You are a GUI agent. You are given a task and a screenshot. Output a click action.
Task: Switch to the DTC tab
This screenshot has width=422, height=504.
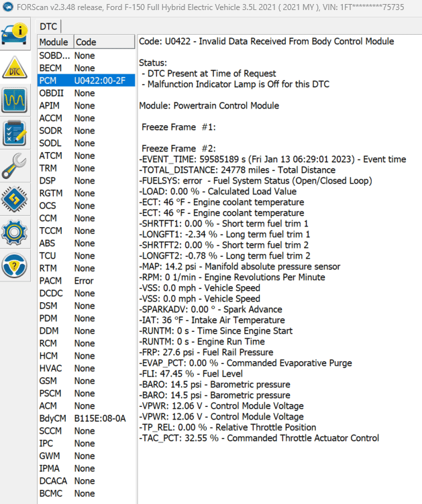pos(48,26)
